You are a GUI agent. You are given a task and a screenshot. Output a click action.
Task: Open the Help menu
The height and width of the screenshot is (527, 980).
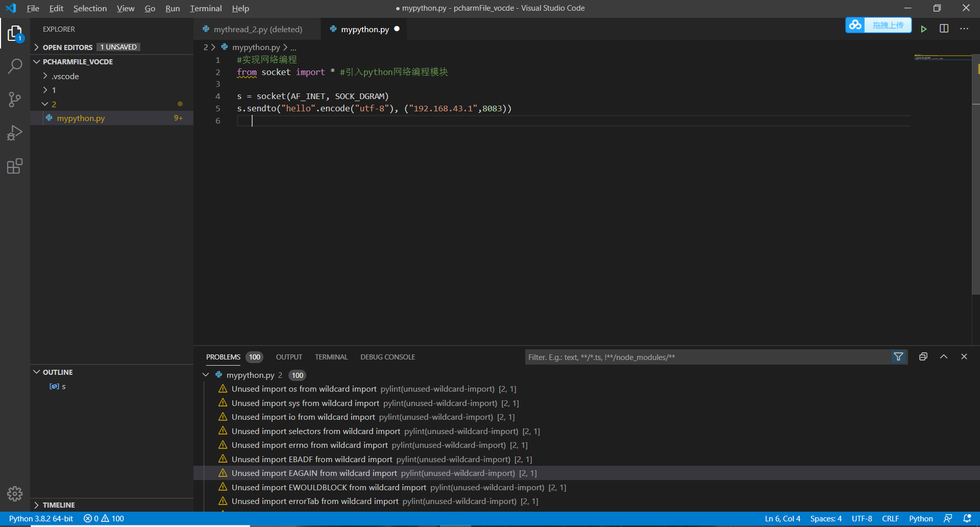click(240, 8)
